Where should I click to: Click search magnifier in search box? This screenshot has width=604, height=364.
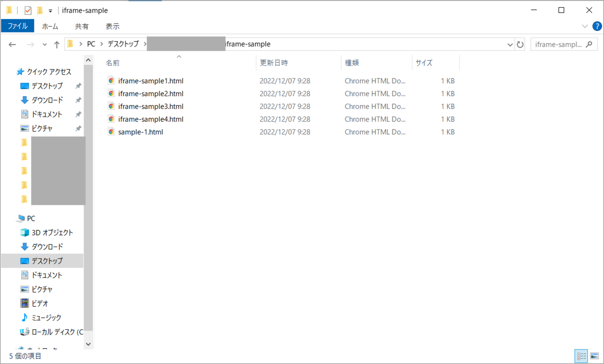pyautogui.click(x=589, y=44)
